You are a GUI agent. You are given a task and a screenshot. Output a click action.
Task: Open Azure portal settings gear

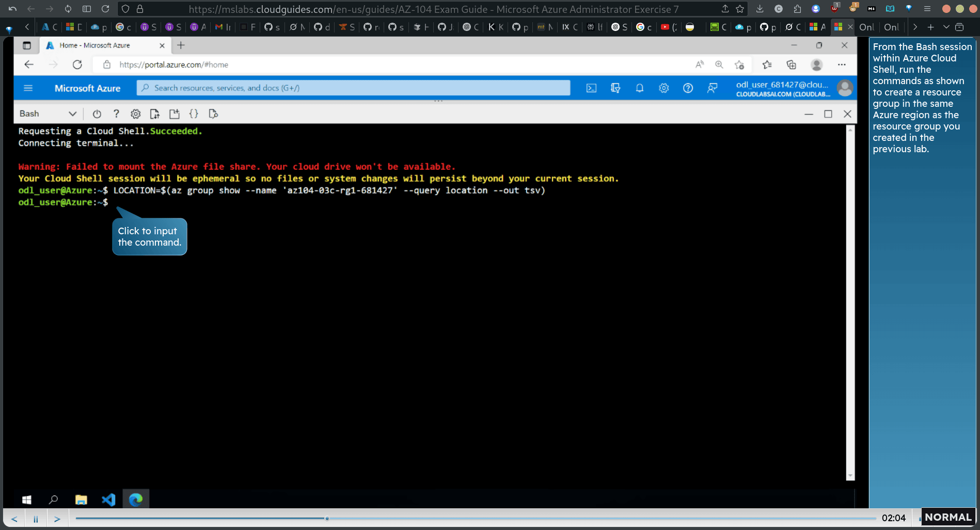(663, 88)
